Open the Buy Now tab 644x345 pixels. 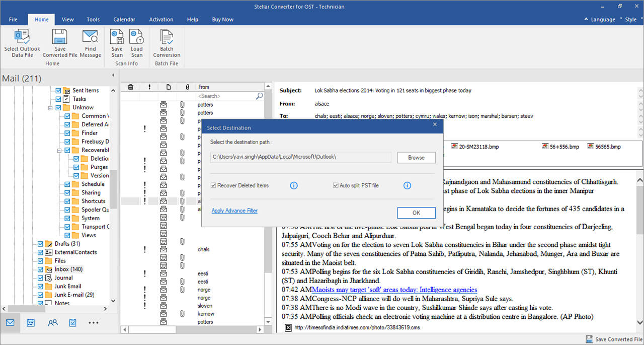(x=222, y=20)
